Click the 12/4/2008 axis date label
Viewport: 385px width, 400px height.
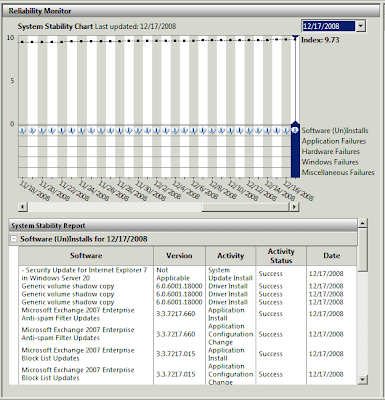click(x=186, y=190)
